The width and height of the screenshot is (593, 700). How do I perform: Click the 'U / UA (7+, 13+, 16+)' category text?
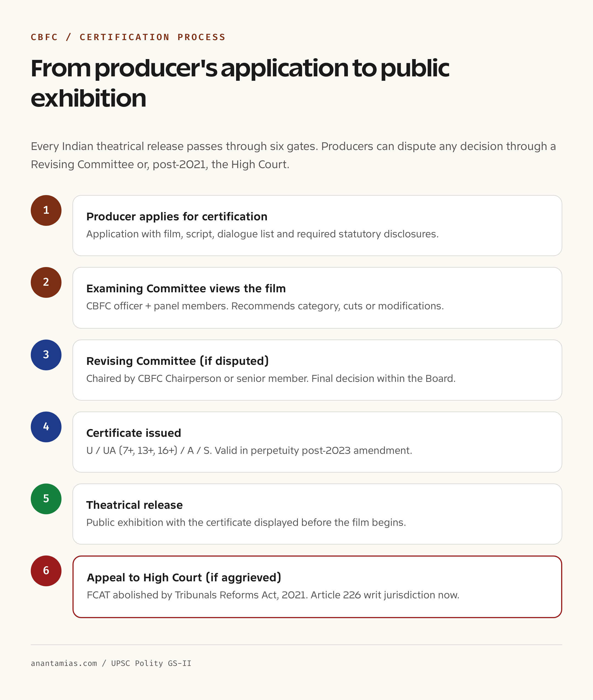click(132, 450)
